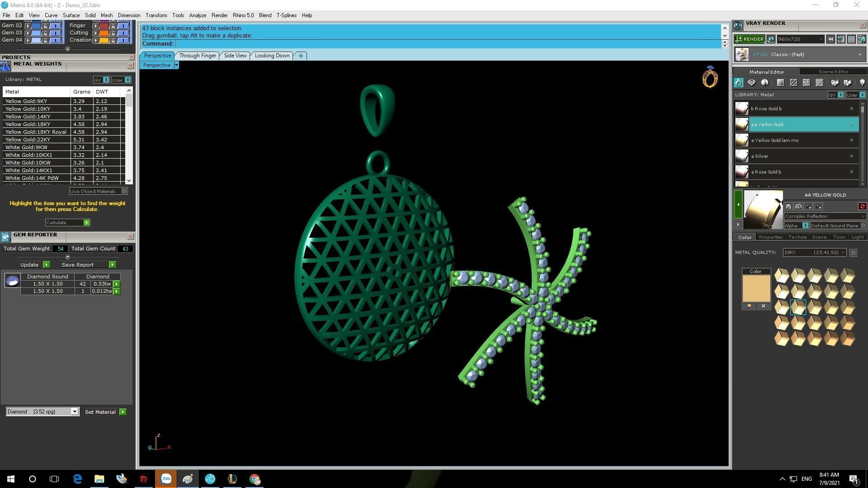
Task: Switch to the Light tab
Action: click(858, 237)
